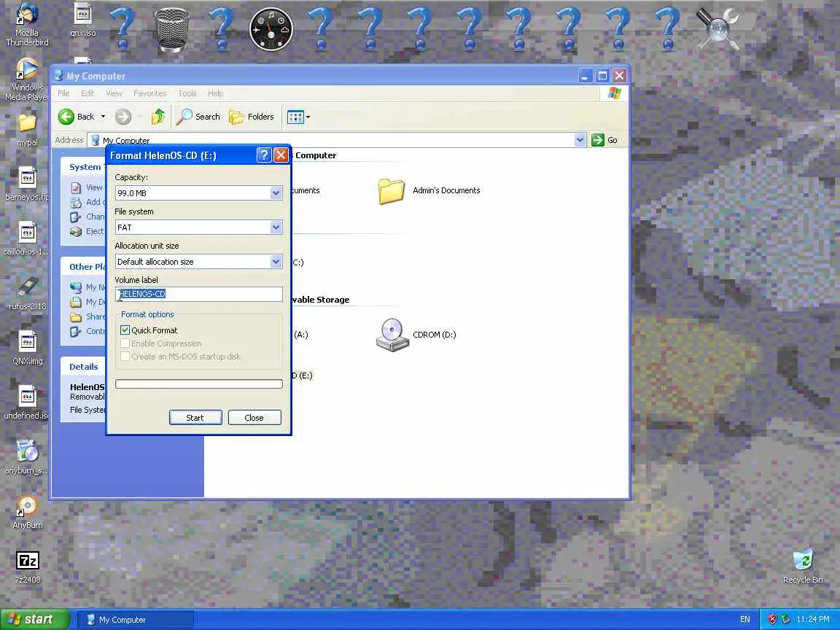Toggle the Folders pane button
The width and height of the screenshot is (840, 630).
[252, 116]
